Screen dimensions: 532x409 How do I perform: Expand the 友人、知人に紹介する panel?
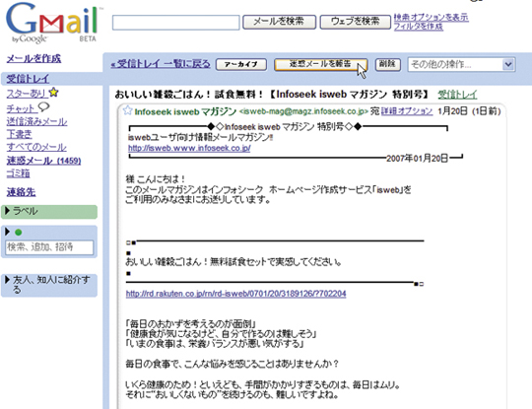tap(8, 280)
